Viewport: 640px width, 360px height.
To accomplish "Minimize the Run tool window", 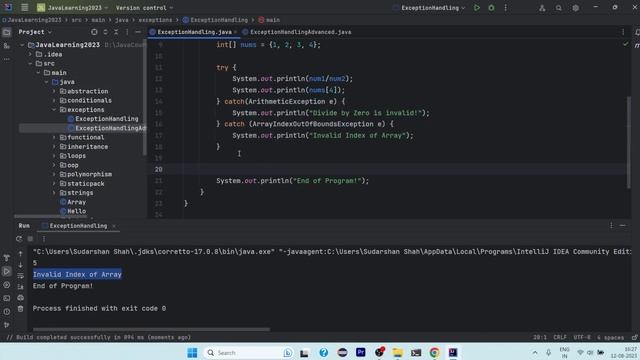I will [x=622, y=225].
